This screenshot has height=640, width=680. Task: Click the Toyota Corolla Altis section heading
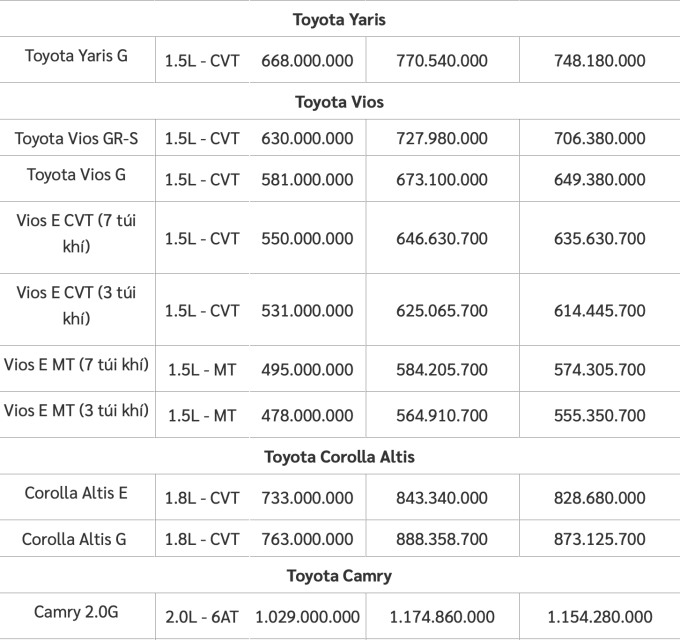[339, 457]
